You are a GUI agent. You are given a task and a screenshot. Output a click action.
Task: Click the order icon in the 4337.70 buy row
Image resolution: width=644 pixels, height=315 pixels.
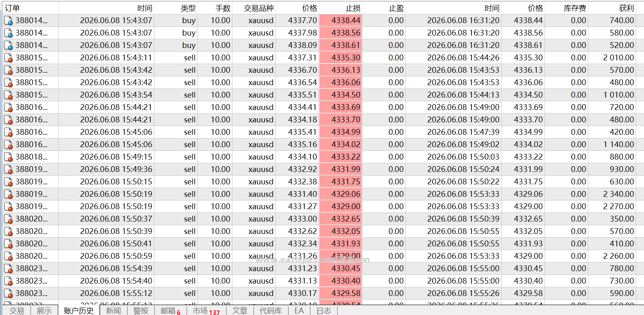(8, 20)
